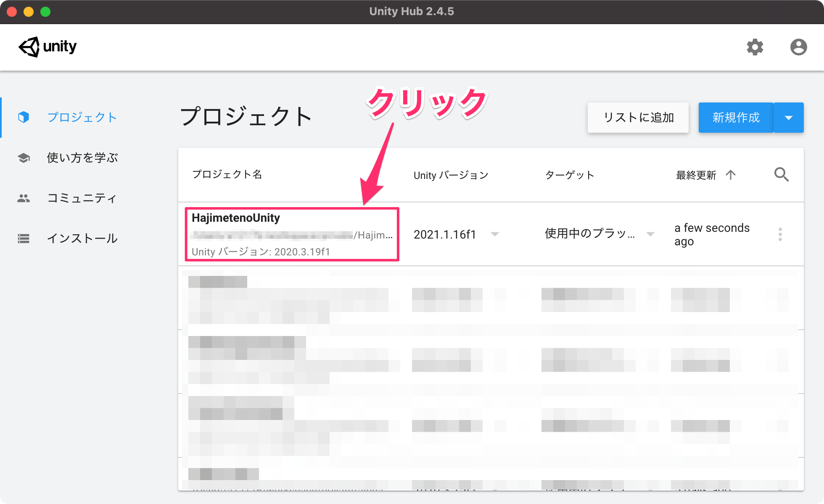This screenshot has width=824, height=504.
Task: Click the macOS yellow minimize window button
Action: (x=29, y=12)
